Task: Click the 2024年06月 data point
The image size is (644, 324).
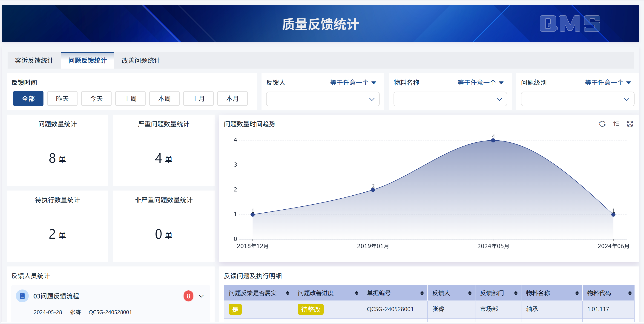Action: point(613,214)
